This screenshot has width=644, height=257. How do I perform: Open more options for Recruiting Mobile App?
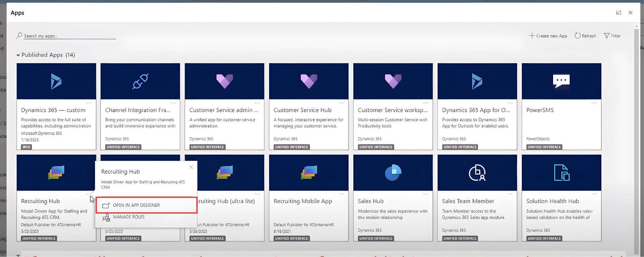point(341,194)
